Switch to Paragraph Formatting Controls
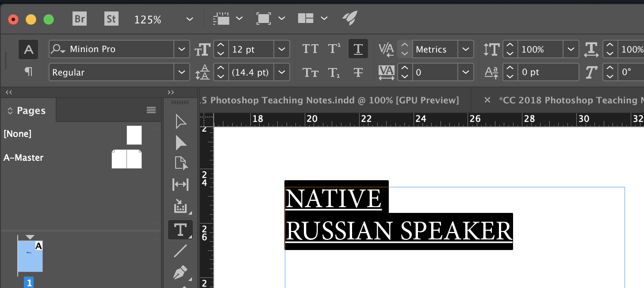Viewport: 644px width, 288px height. [x=28, y=72]
